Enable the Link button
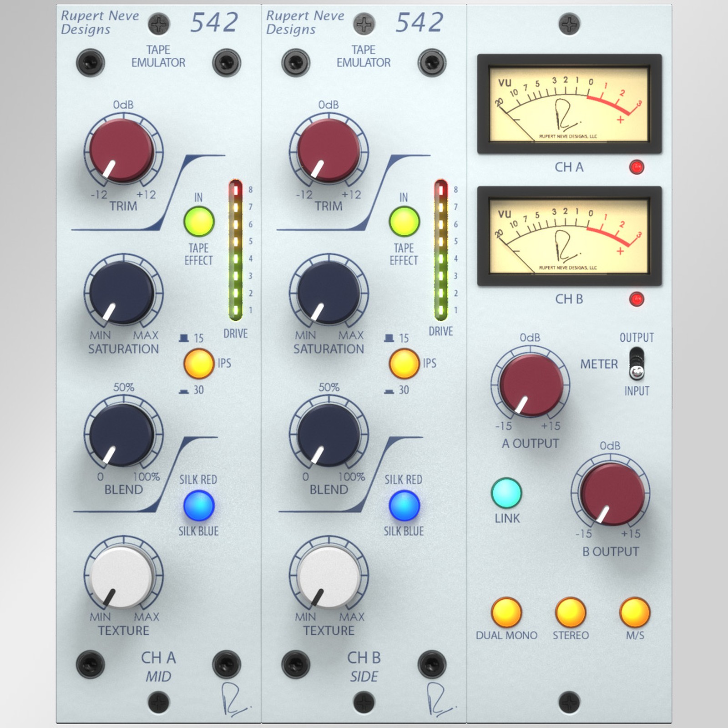This screenshot has width=728, height=728. coord(506,493)
